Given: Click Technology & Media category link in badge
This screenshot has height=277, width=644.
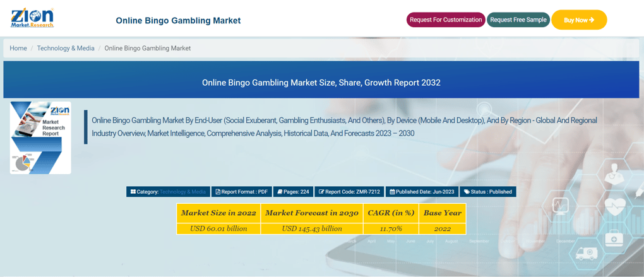Looking at the screenshot, I should [x=182, y=192].
